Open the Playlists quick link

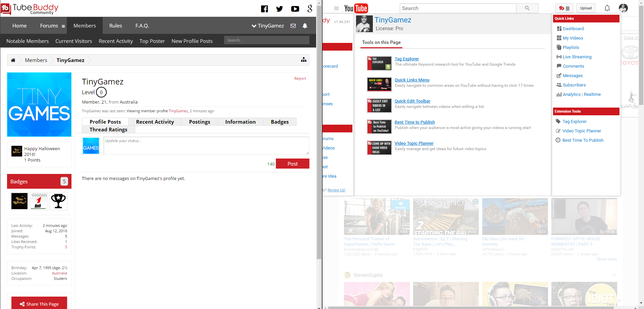coord(571,48)
